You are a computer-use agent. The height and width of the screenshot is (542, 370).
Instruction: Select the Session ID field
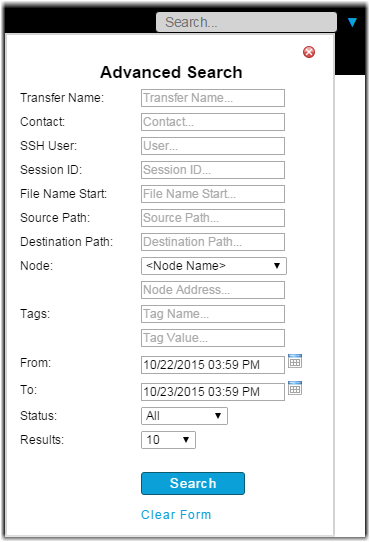[x=213, y=170]
